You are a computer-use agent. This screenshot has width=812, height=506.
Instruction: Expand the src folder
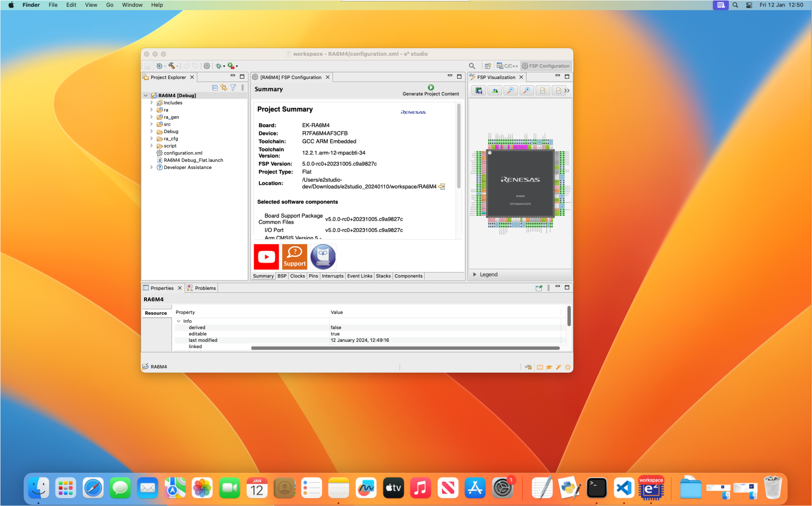[151, 124]
